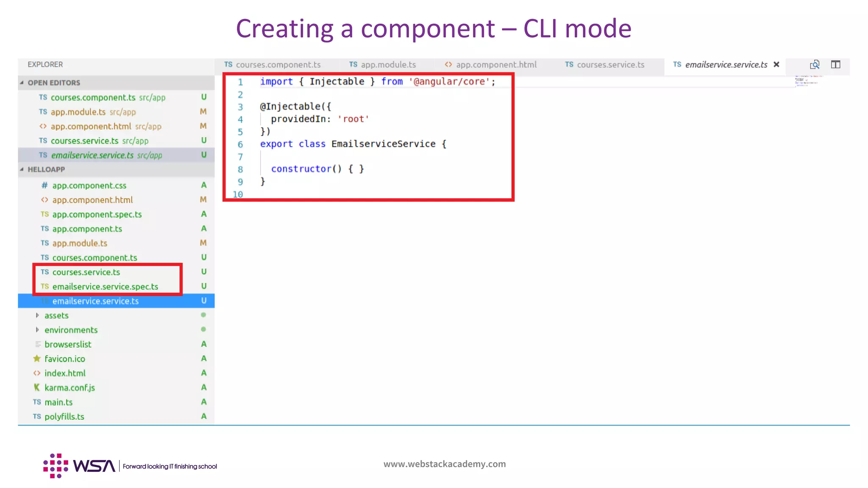Collapse the OPEN EDITORS section
Viewport: 868px width, 488px height.
click(x=22, y=83)
